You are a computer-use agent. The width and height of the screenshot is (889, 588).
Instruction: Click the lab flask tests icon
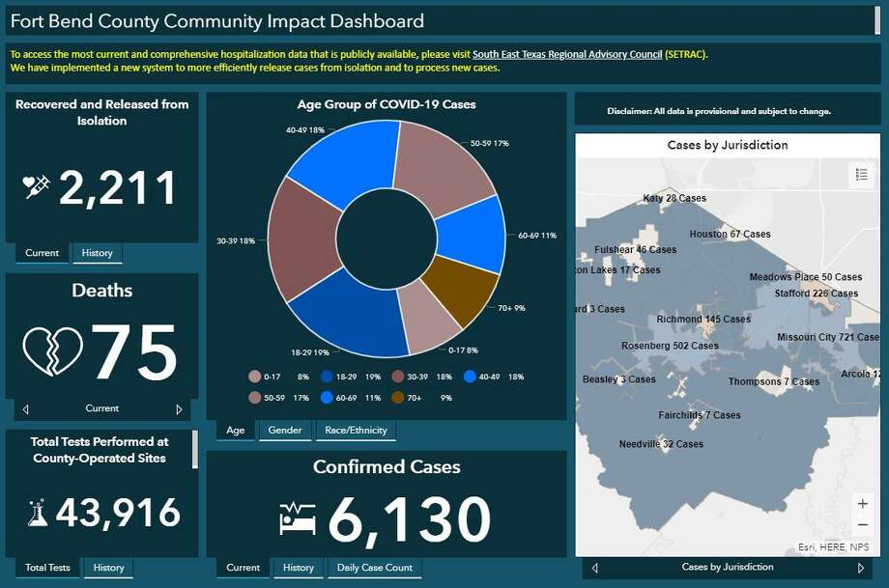click(39, 513)
